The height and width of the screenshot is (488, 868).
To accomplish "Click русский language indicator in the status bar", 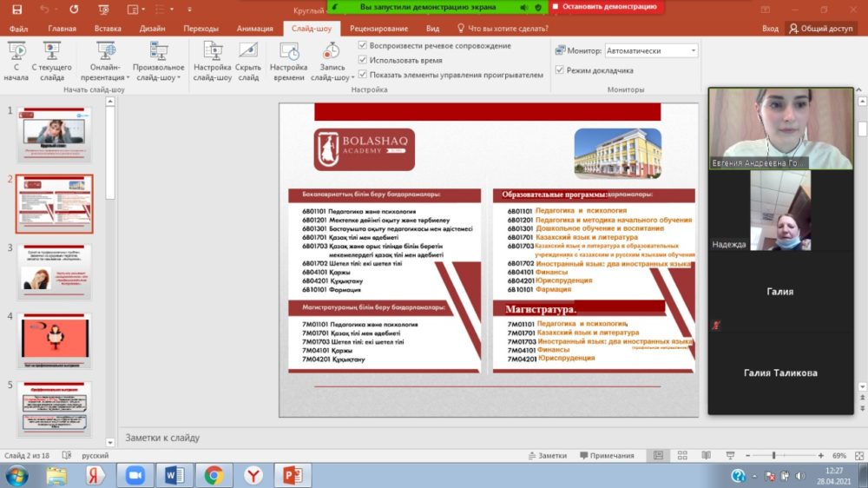I will [95, 455].
